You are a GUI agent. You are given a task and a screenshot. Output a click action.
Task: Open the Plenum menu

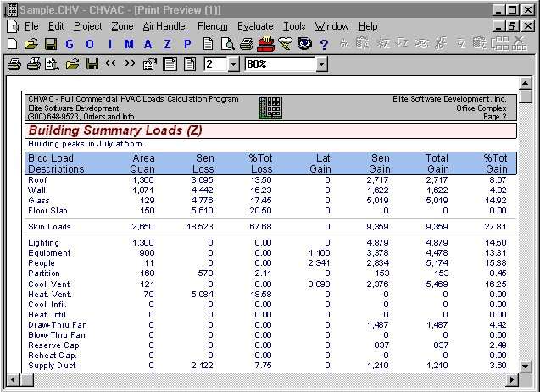tap(212, 26)
